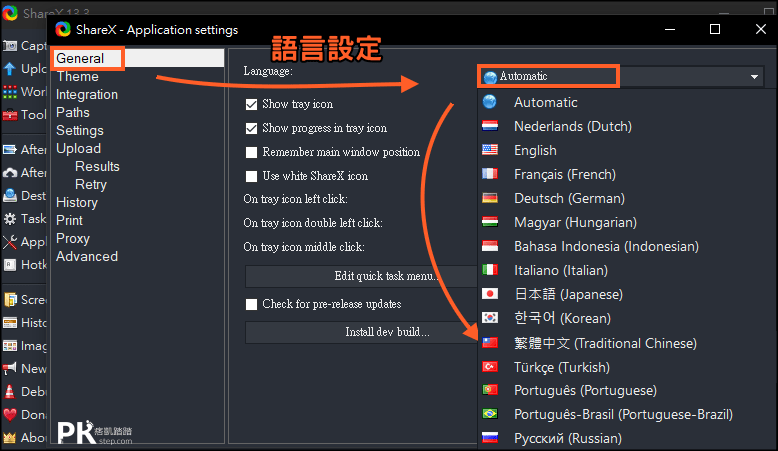Viewport: 778px width, 451px height.
Task: Click the After upload cloud icon
Action: 9,173
